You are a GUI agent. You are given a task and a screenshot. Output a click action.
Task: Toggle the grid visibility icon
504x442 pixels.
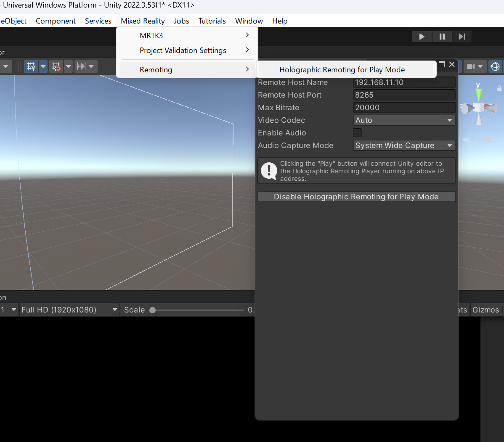(x=31, y=66)
